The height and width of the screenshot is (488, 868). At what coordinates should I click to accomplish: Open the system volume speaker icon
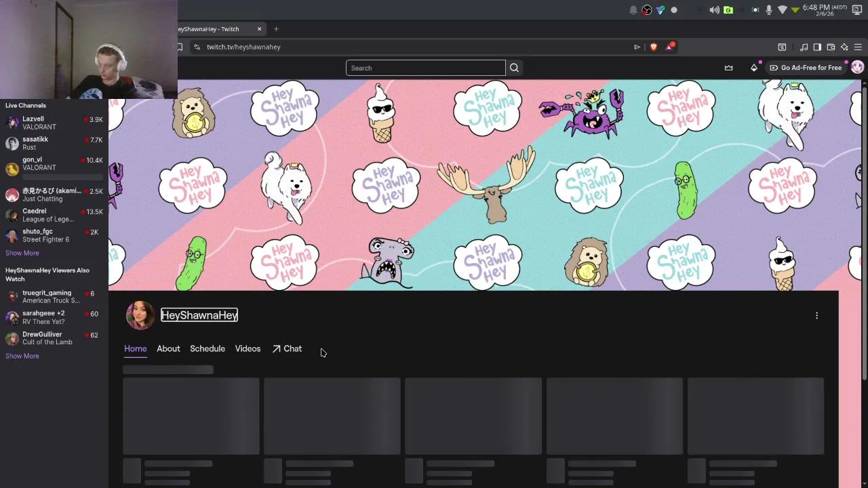tap(714, 9)
